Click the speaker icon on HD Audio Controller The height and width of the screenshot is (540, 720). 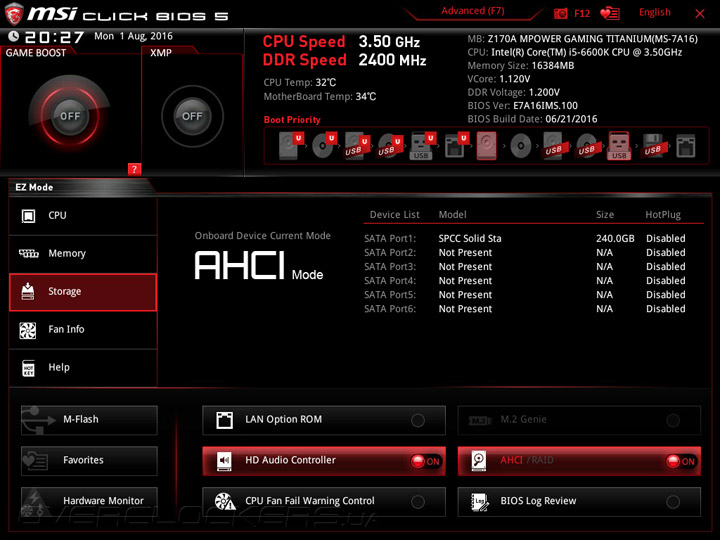click(x=225, y=461)
